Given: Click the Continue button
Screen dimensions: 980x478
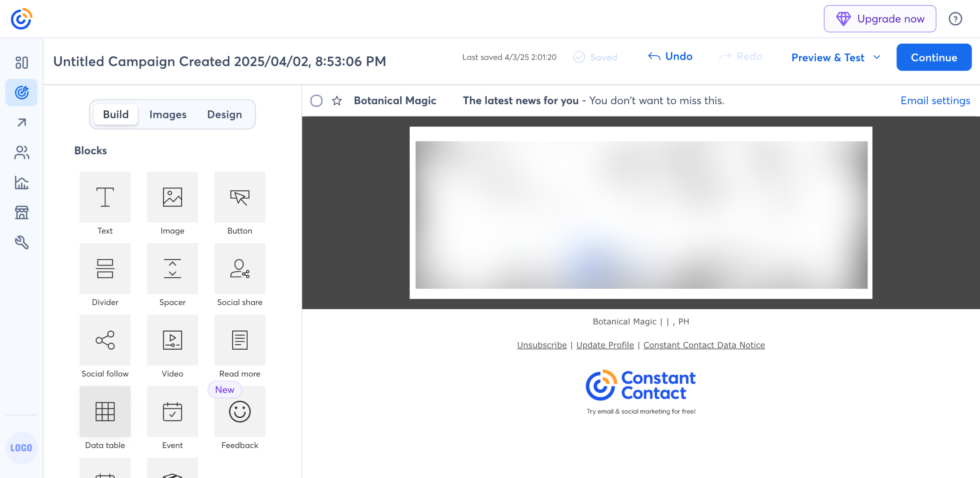Looking at the screenshot, I should point(934,57).
